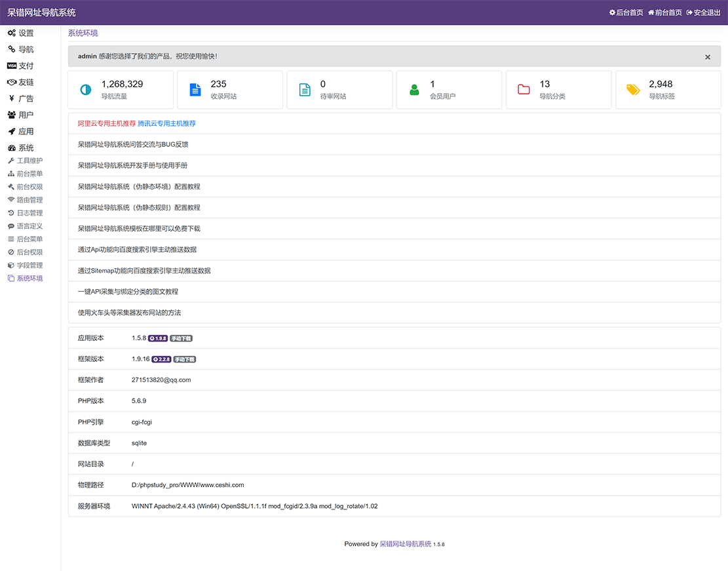Open the 阿里云专用主机推荐 link
Viewport: 728px width, 571px height.
coord(107,123)
